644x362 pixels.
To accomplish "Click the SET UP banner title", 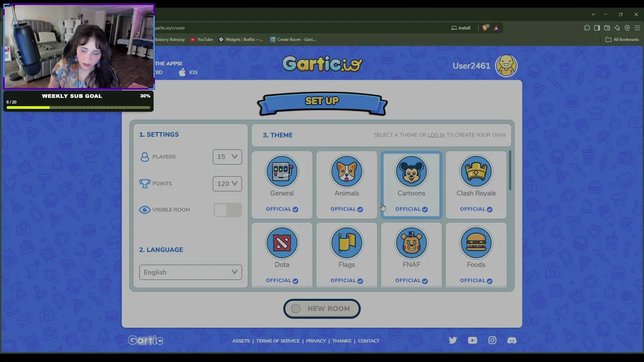I will tap(322, 101).
